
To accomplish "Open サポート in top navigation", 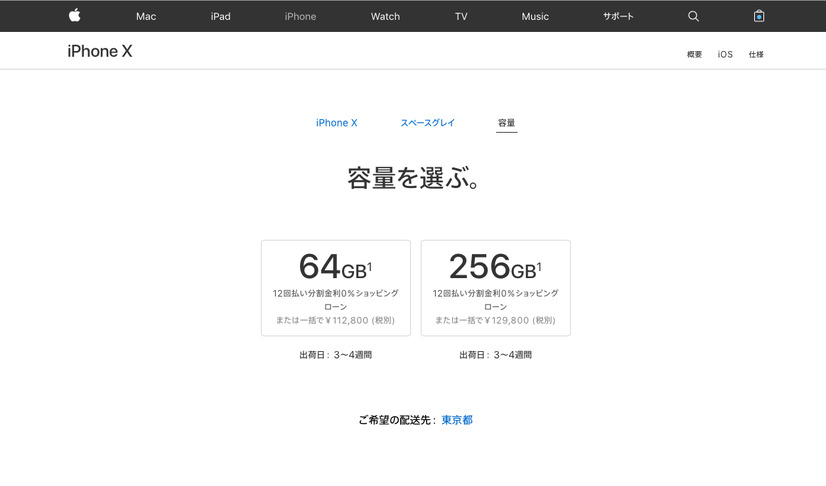I will pos(618,16).
